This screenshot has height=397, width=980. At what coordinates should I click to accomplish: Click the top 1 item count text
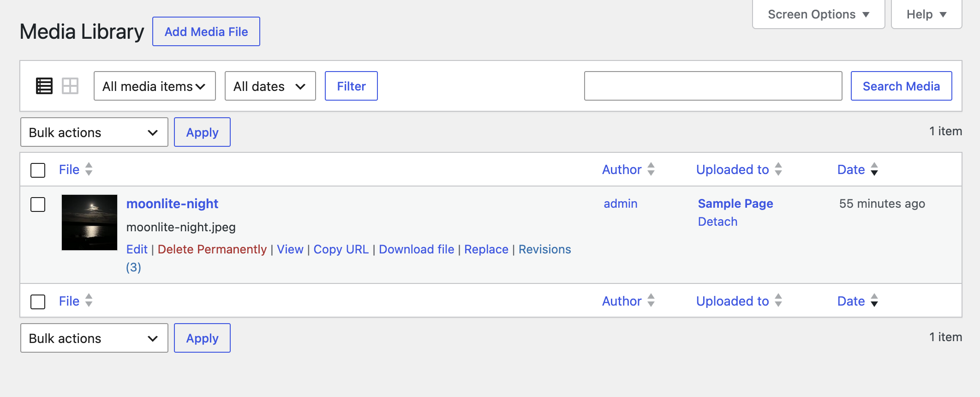[945, 131]
